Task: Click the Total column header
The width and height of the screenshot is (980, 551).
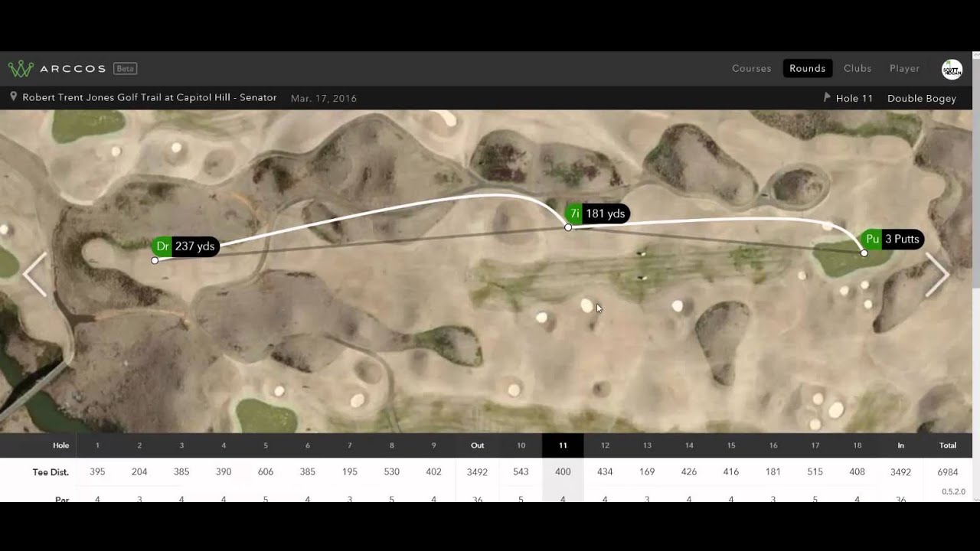Action: [948, 445]
